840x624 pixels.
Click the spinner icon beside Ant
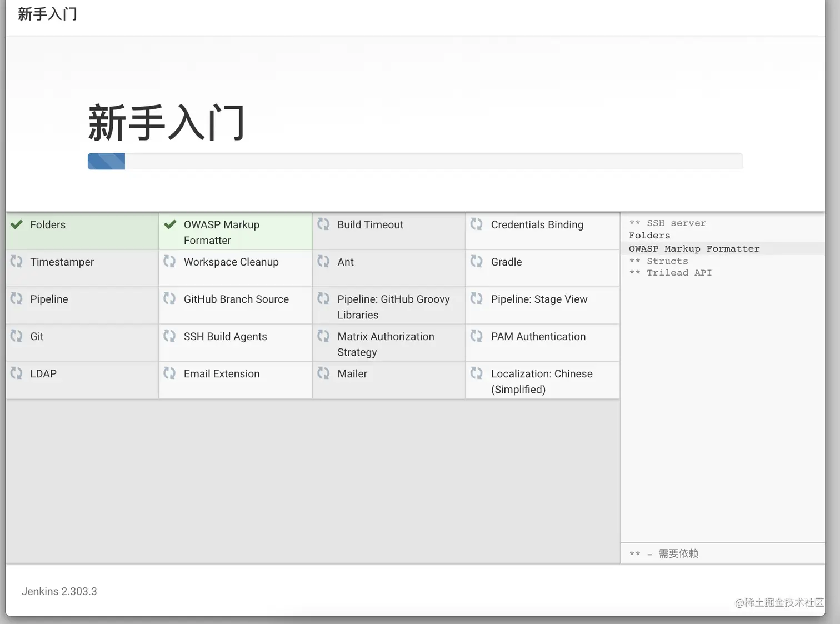(323, 261)
